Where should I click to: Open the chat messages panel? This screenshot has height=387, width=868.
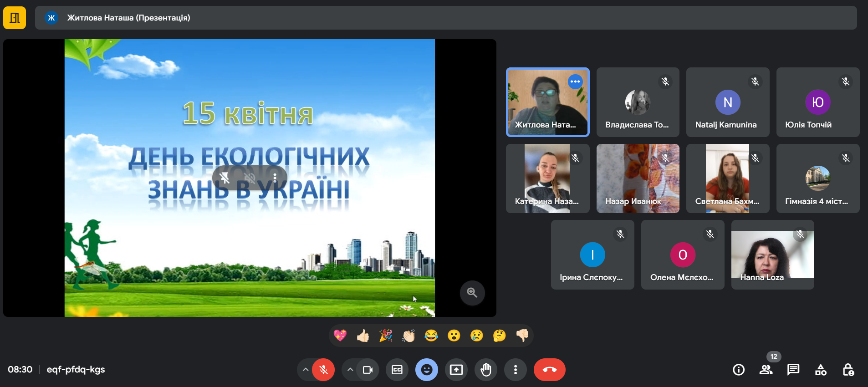793,370
